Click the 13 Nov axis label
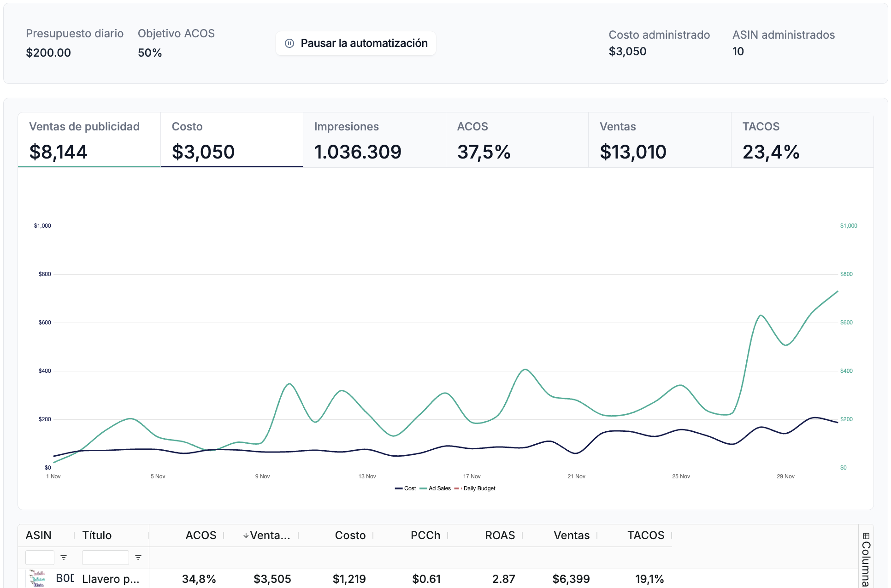The width and height of the screenshot is (891, 588). coord(367,476)
